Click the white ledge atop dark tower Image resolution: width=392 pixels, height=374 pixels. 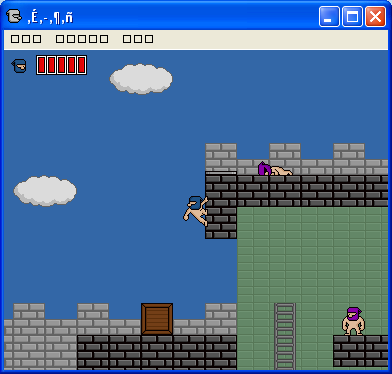tap(221, 173)
